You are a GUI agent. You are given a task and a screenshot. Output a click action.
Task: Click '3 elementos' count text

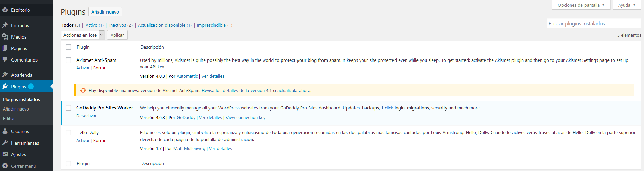[629, 35]
